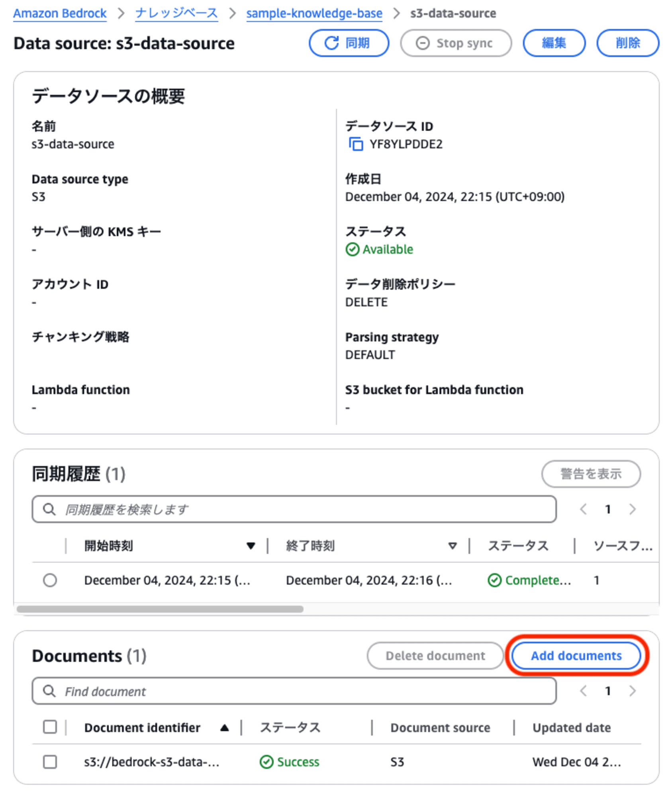The image size is (672, 797).
Task: Open Amazon Bedrock breadcrumb link
Action: tap(60, 13)
